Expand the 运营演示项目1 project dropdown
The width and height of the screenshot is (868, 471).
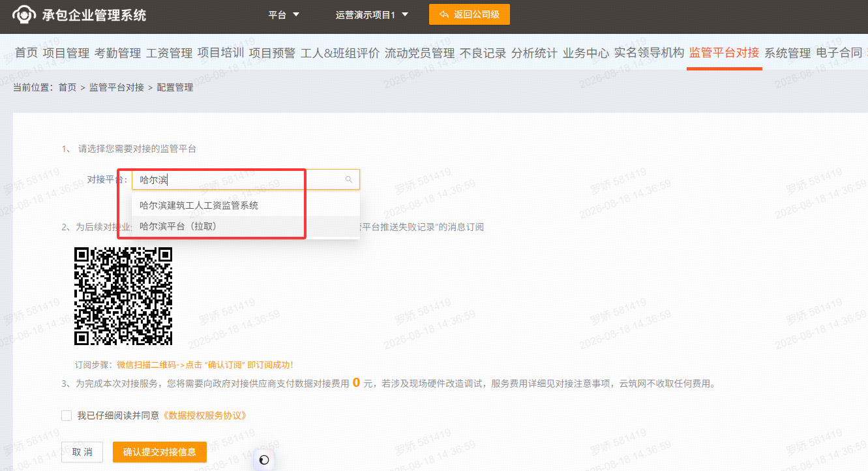tap(372, 14)
